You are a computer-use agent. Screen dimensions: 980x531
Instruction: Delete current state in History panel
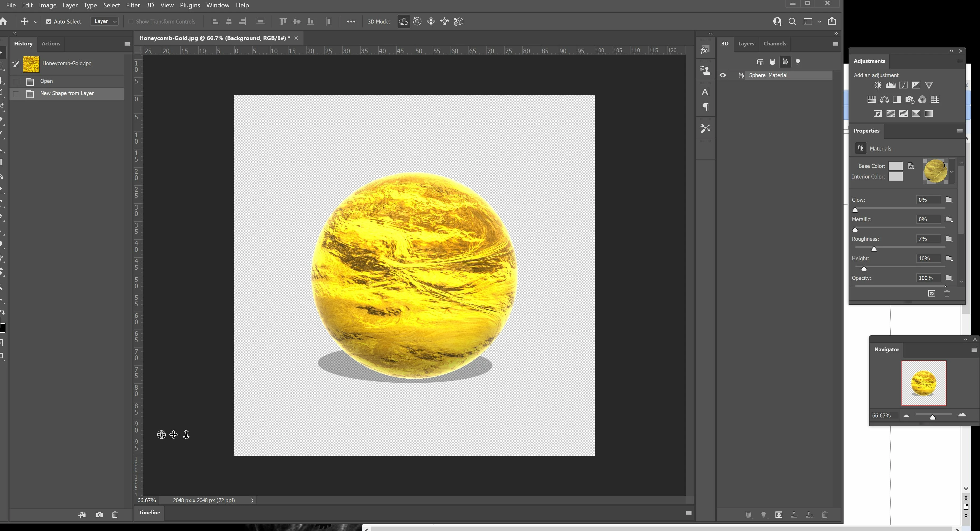[115, 515]
